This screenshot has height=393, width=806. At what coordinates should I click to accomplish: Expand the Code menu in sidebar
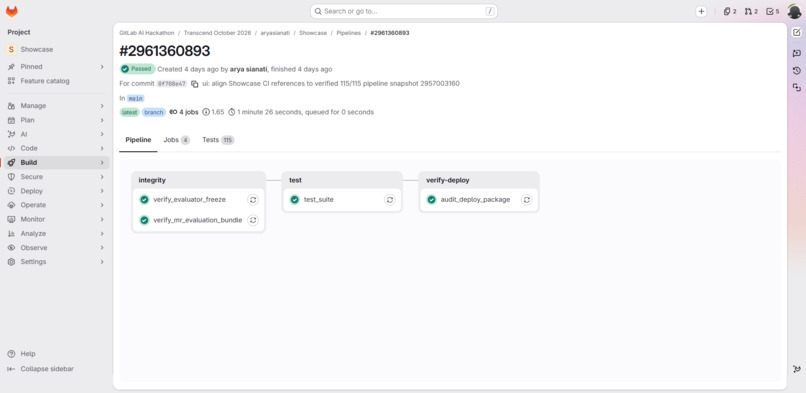click(x=56, y=148)
